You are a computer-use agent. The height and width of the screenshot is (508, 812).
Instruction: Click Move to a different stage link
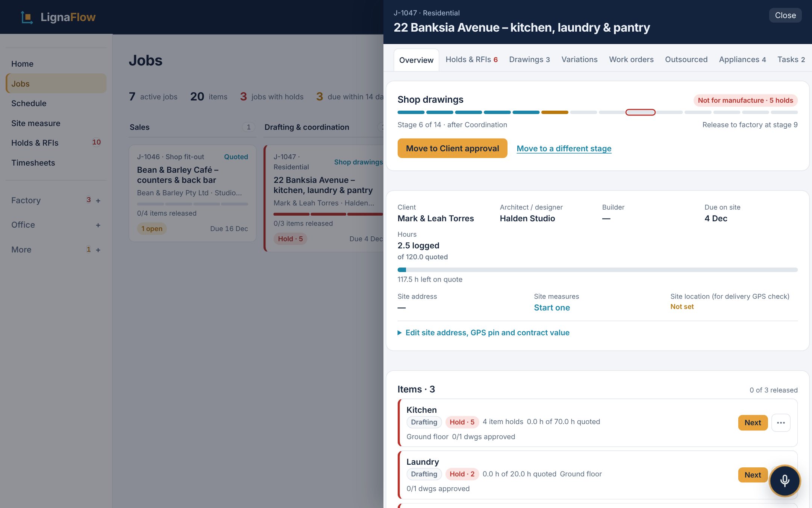(564, 148)
